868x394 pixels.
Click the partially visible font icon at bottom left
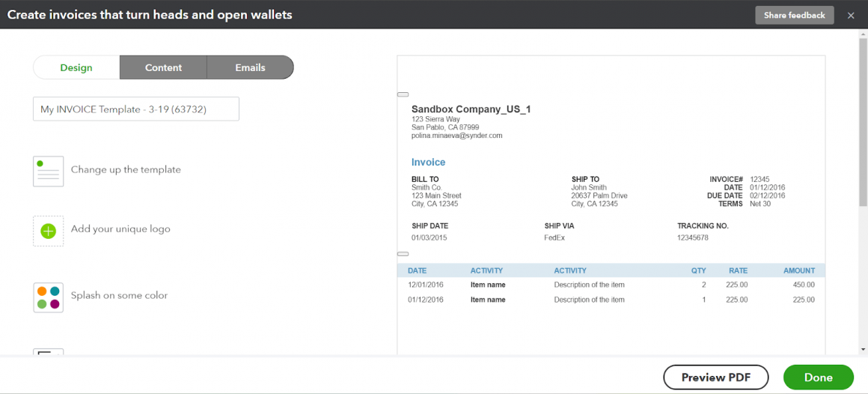point(48,351)
